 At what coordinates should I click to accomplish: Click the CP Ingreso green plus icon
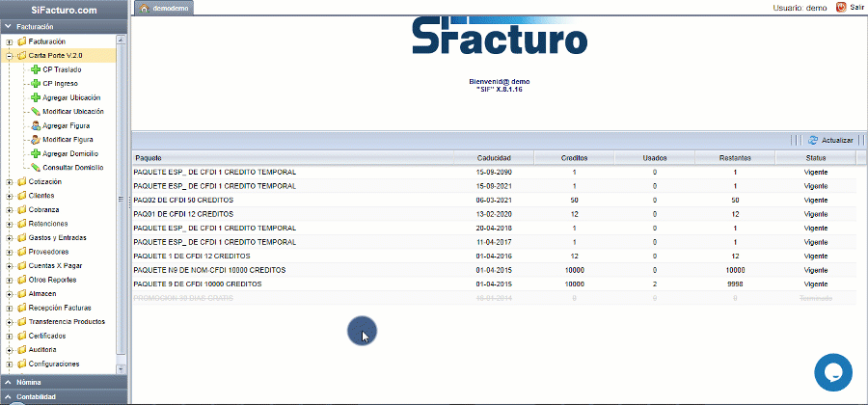click(x=36, y=84)
